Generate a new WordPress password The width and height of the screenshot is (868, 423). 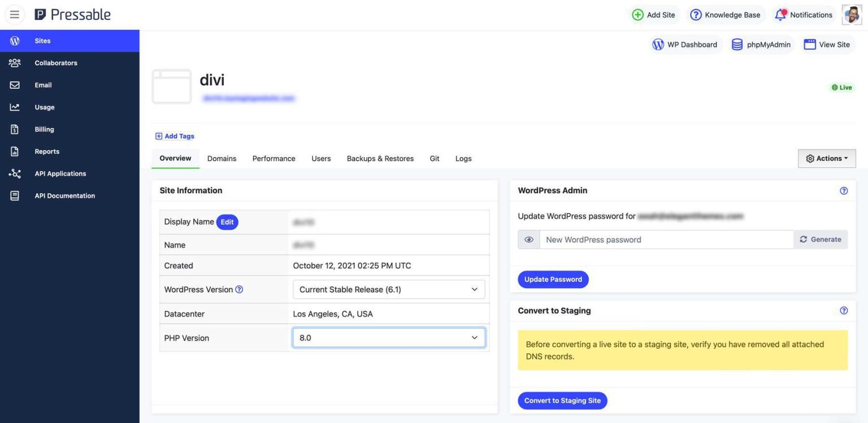click(821, 239)
